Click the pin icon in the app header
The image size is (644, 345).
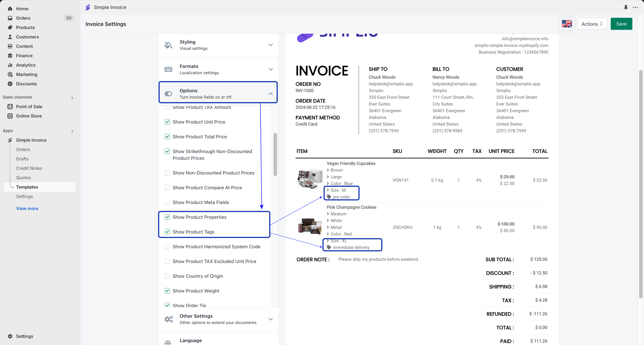(626, 7)
